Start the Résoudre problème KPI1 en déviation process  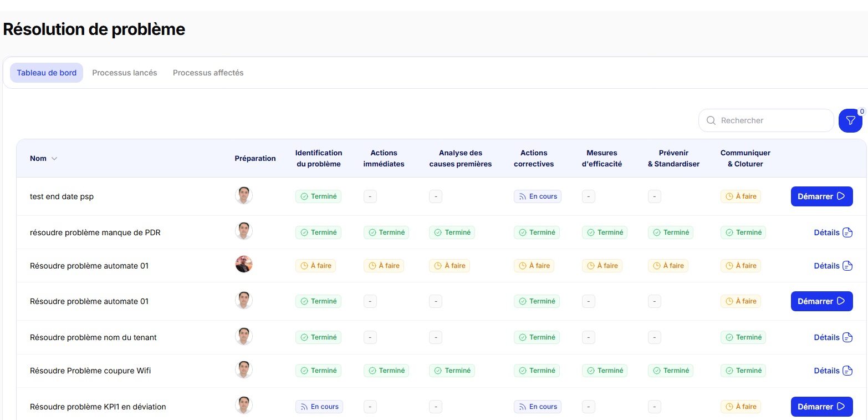point(821,407)
